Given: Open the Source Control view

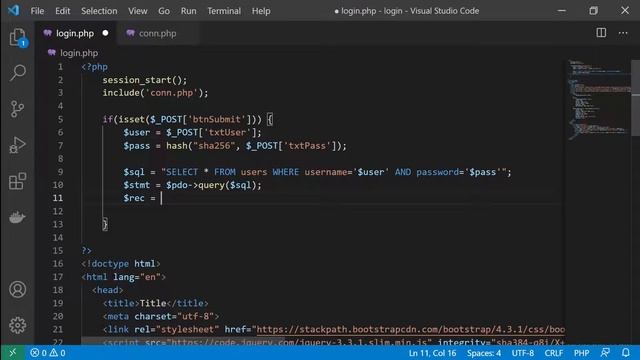Looking at the screenshot, I should coord(18,109).
